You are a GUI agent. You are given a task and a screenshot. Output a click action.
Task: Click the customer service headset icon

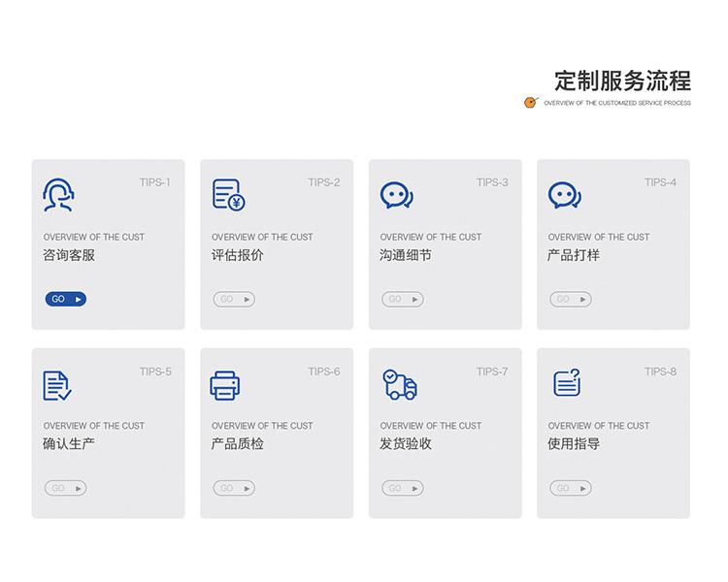coord(58,195)
